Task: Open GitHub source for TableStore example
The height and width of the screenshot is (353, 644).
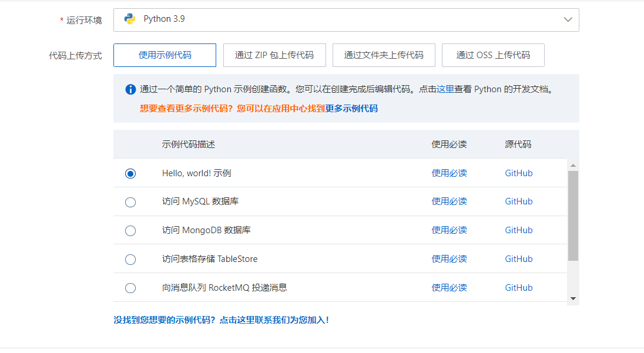Action: point(518,258)
